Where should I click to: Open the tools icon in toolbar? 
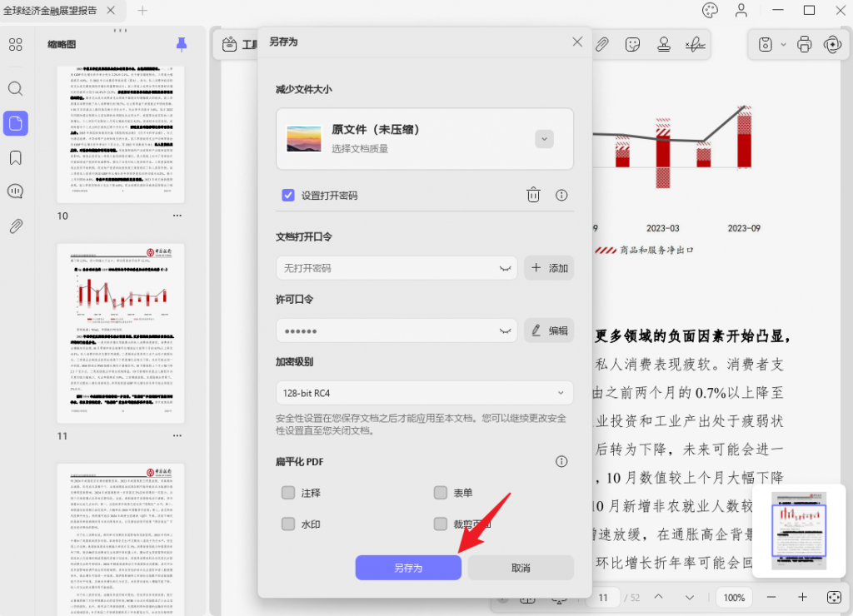(x=229, y=44)
